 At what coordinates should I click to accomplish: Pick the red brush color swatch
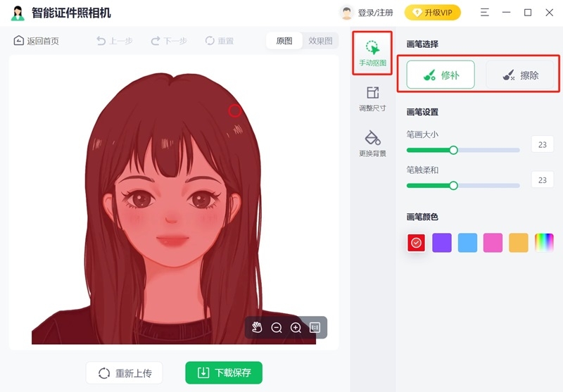[x=416, y=243]
